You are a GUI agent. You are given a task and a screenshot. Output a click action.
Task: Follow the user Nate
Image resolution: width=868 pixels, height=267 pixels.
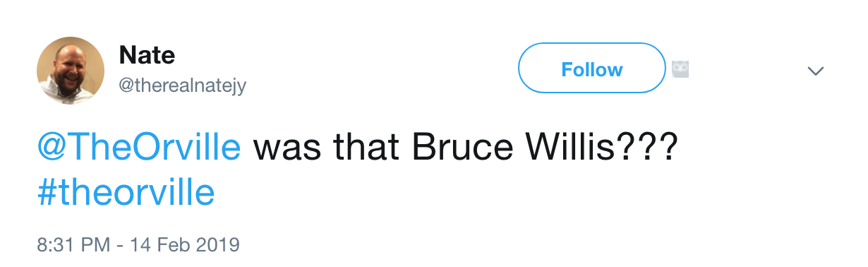coord(592,69)
